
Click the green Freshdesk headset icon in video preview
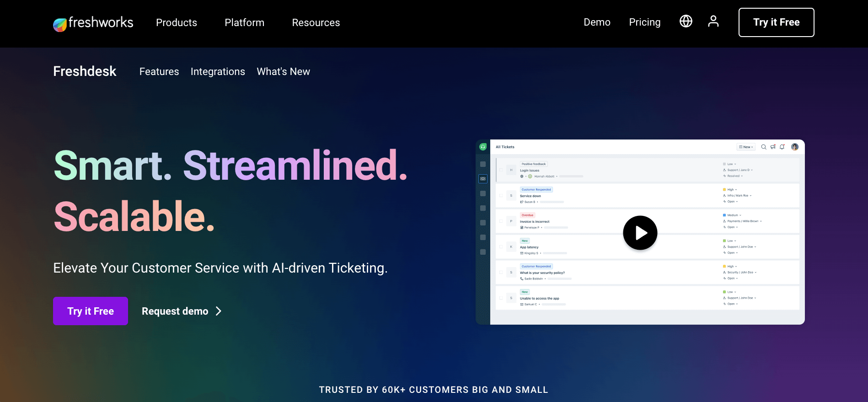(483, 147)
